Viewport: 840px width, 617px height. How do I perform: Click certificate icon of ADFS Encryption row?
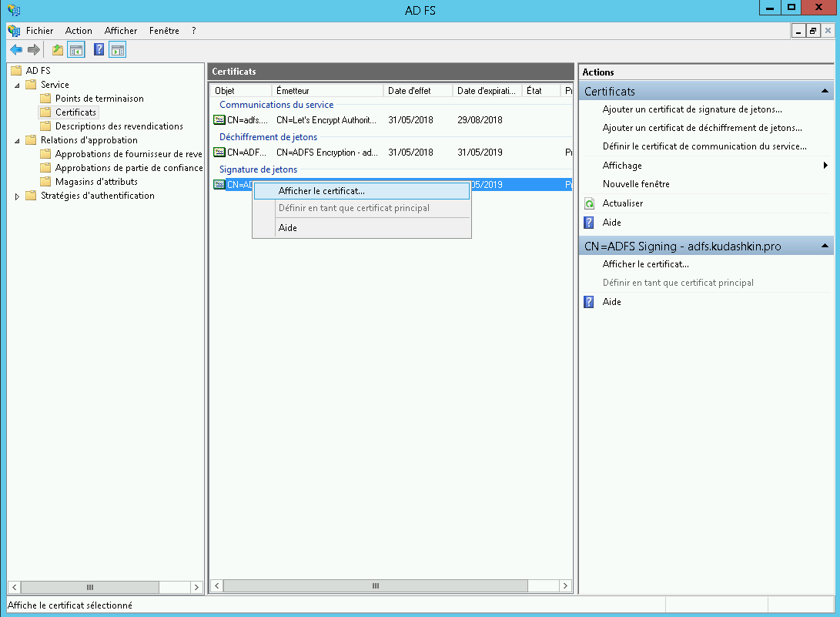219,152
